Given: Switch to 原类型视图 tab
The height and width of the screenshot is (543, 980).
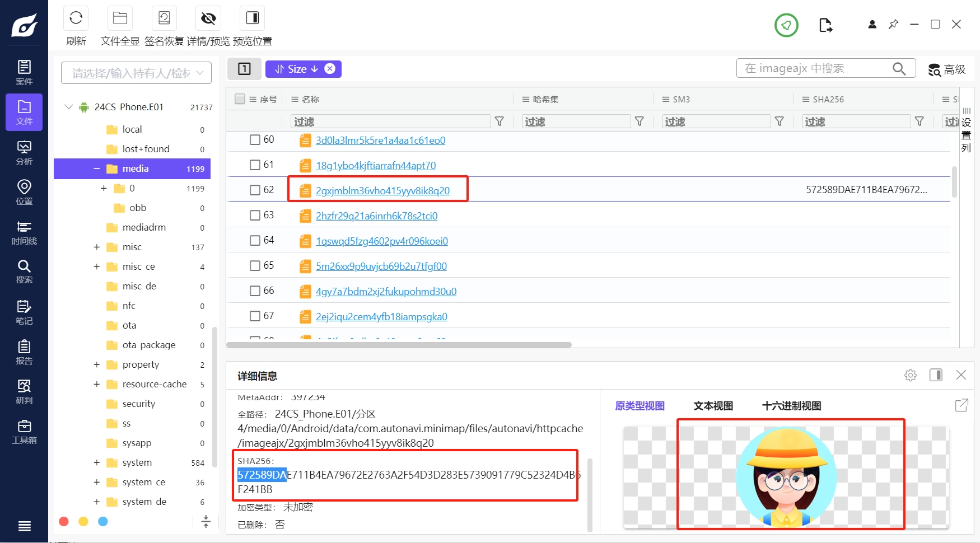Looking at the screenshot, I should pyautogui.click(x=640, y=406).
